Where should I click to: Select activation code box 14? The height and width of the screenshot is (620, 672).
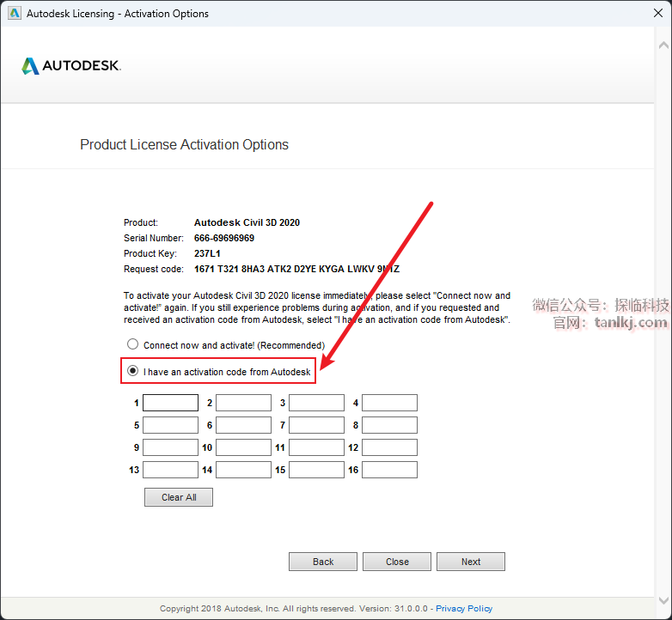coord(243,470)
